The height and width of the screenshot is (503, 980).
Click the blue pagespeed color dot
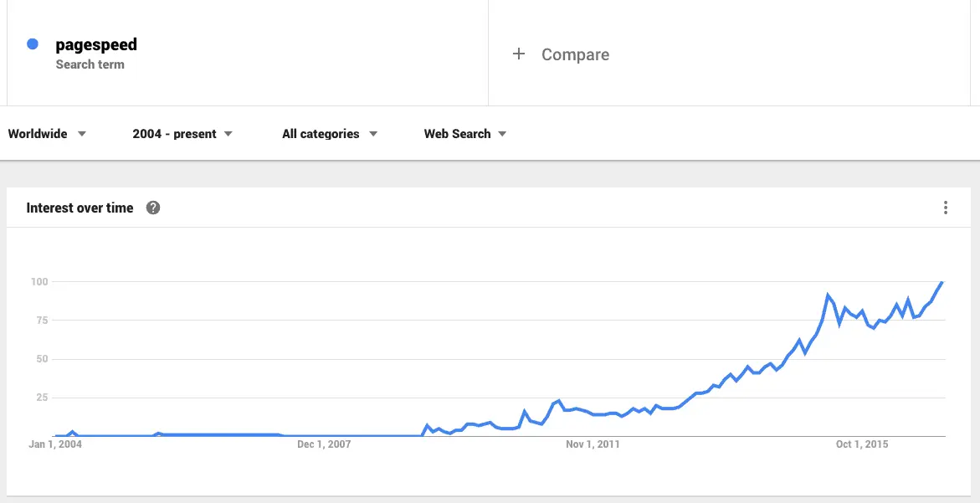33,44
